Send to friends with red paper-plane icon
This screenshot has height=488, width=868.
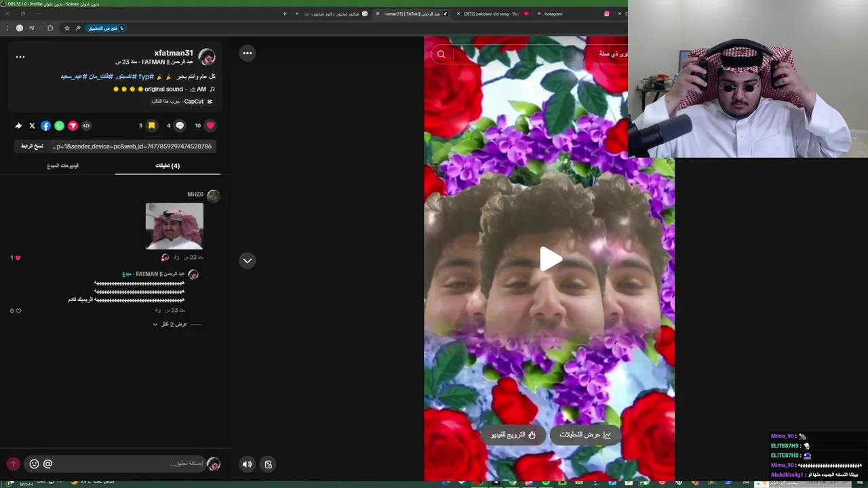click(x=73, y=125)
